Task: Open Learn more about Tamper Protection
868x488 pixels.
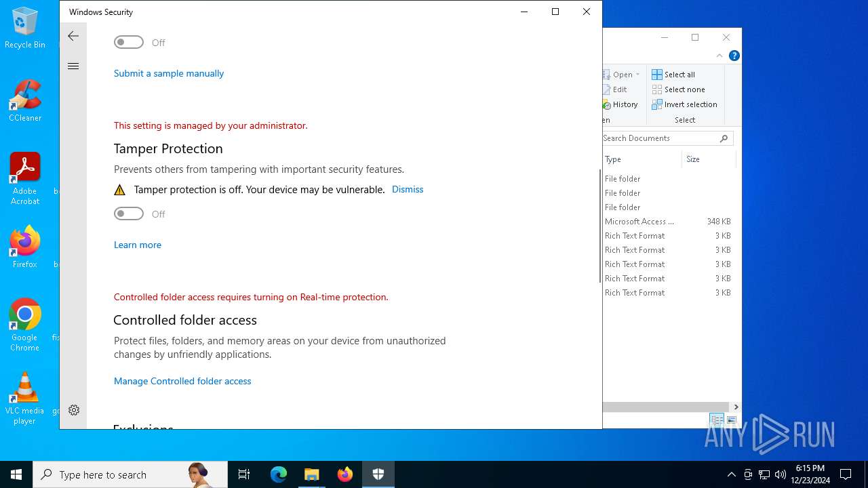Action: pos(138,245)
